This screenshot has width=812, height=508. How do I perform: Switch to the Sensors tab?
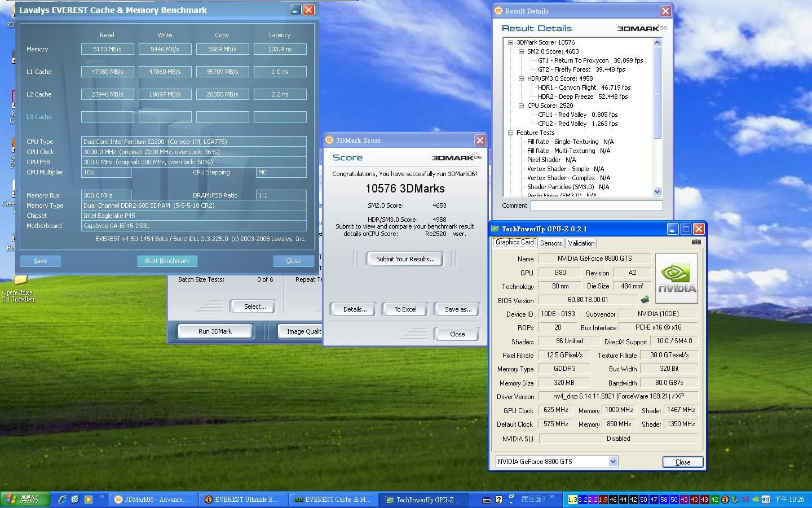point(551,243)
